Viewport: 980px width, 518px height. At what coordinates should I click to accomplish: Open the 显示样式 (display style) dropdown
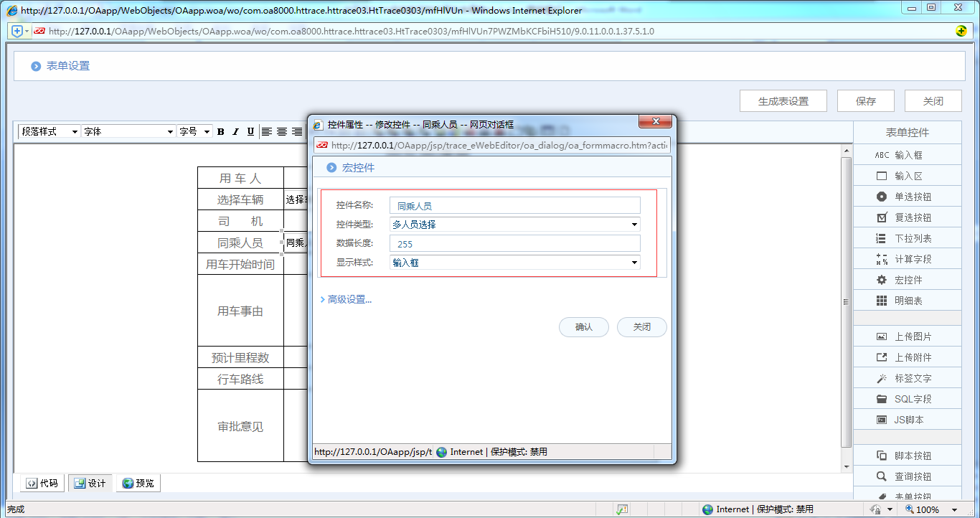633,262
